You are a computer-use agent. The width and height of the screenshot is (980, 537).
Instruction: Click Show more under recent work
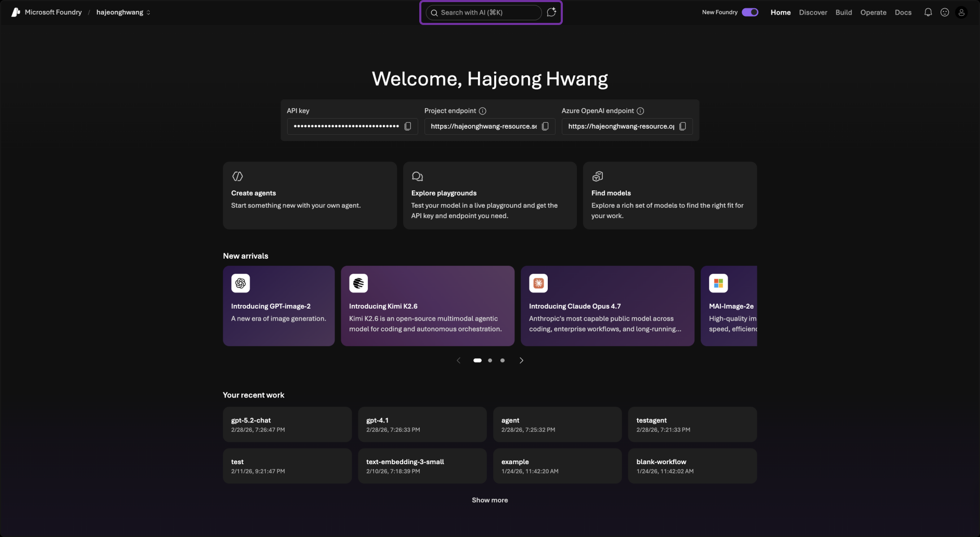pos(490,500)
